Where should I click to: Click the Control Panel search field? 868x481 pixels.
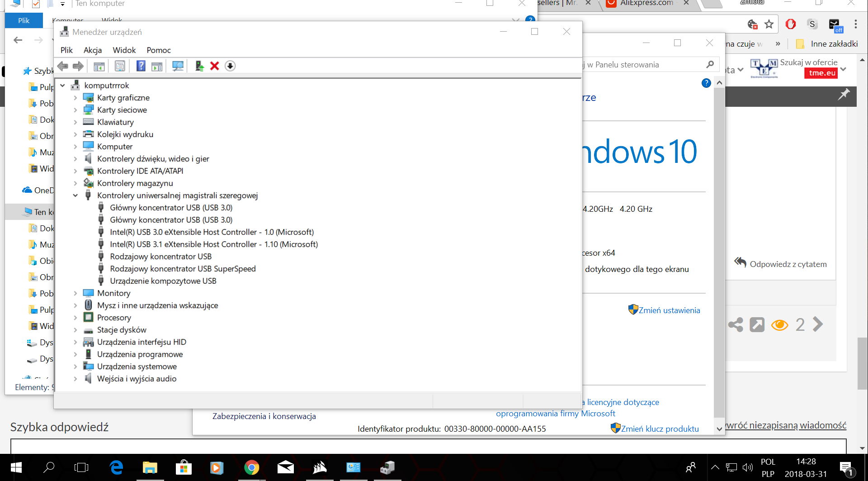(x=649, y=65)
